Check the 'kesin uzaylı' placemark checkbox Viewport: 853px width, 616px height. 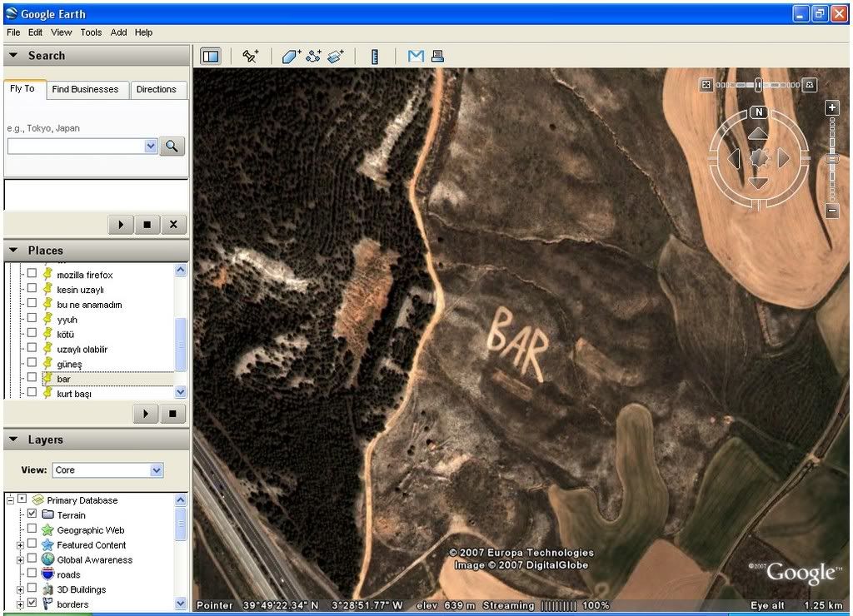coord(32,288)
